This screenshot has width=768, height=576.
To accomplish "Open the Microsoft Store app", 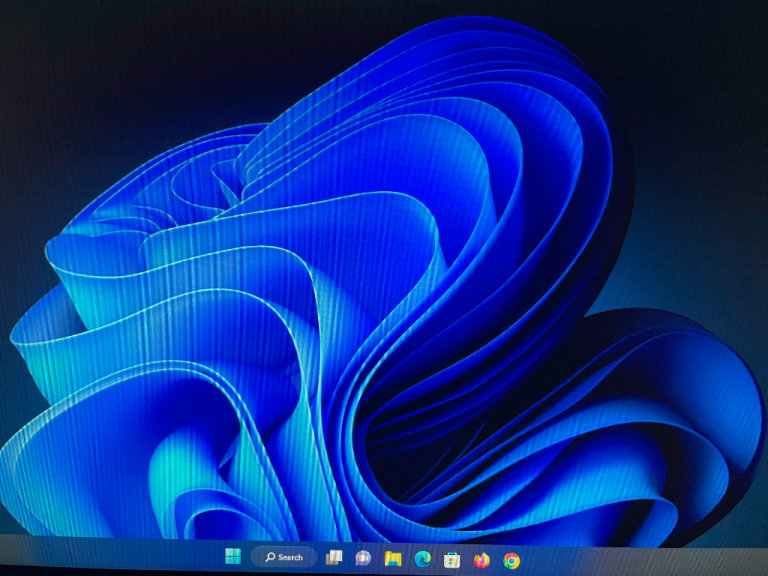I will (x=452, y=560).
